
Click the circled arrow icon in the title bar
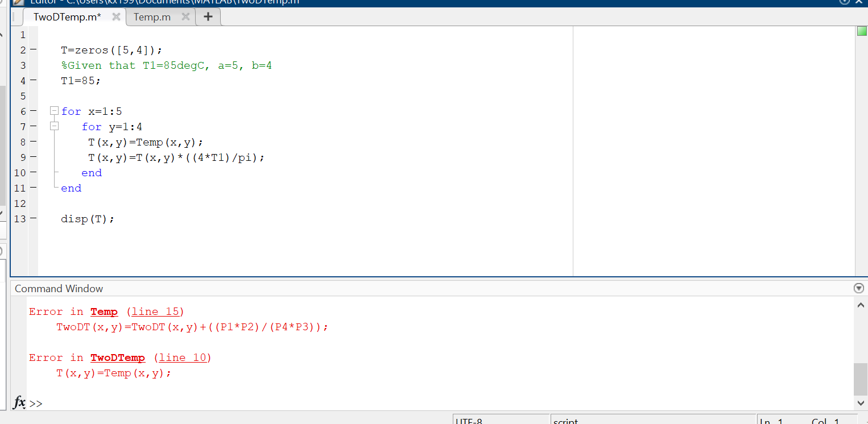845,2
